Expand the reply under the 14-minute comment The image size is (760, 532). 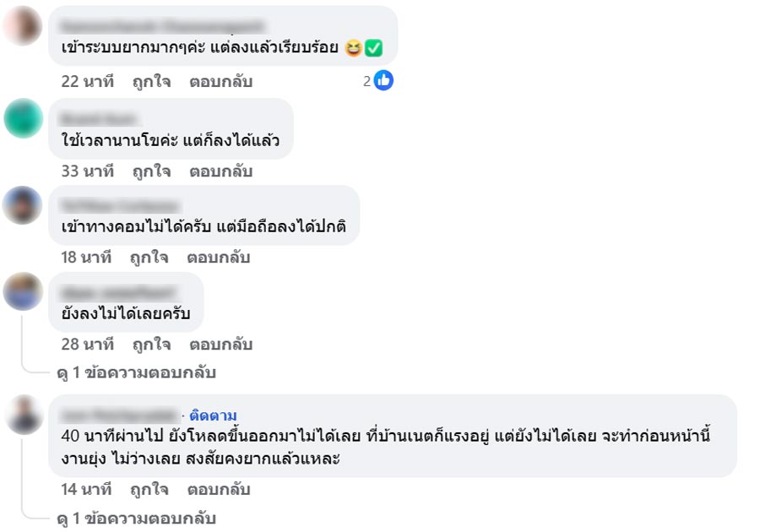click(x=136, y=518)
